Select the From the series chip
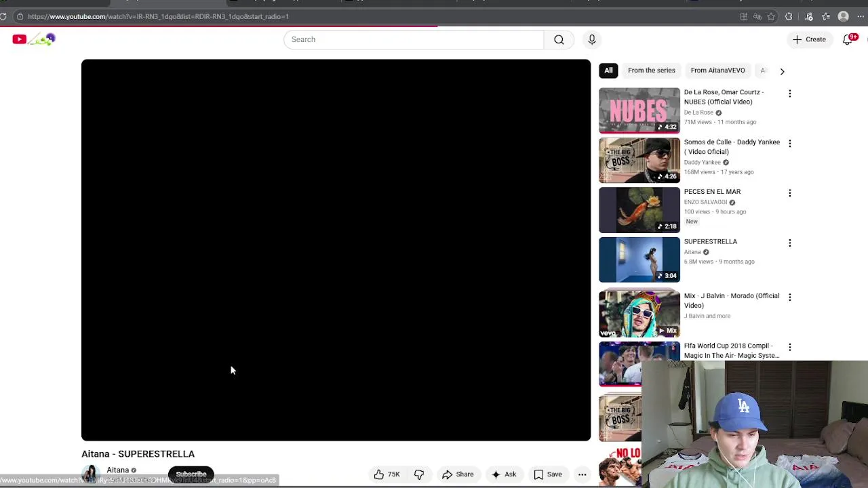 652,70
